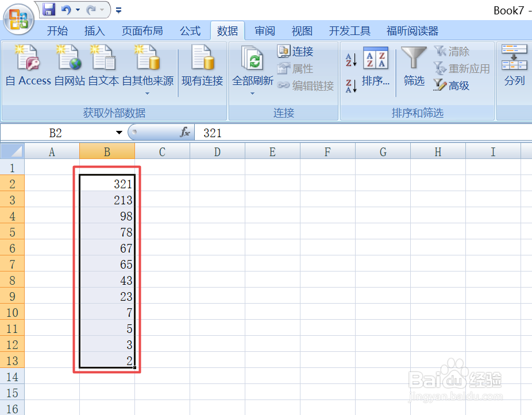Import data with 自文本
Viewport: 532px width, 415px height.
pos(103,66)
